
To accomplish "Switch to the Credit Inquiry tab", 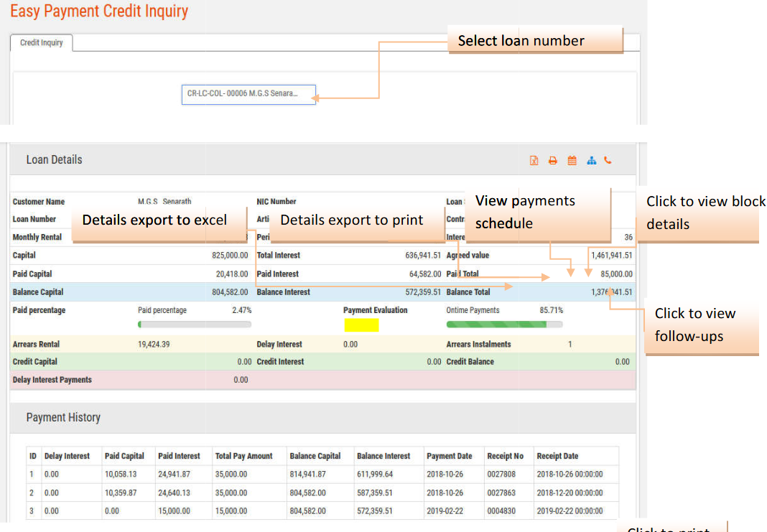I will (x=41, y=43).
